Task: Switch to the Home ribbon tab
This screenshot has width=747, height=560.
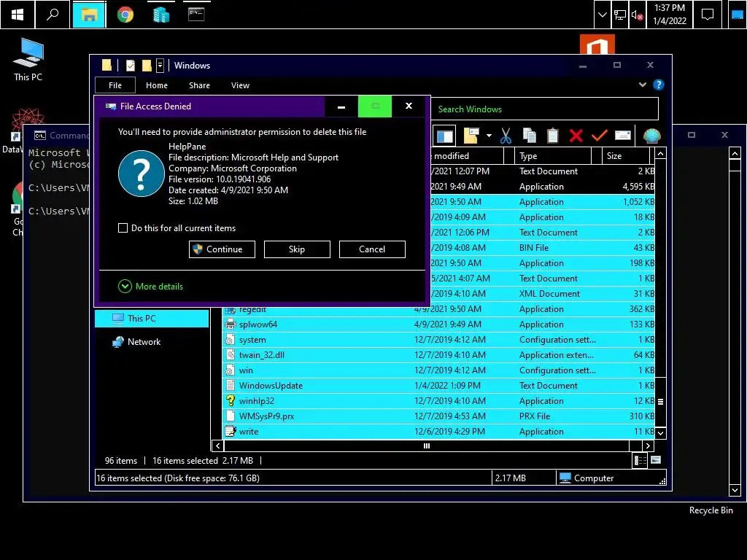Action: [x=157, y=85]
